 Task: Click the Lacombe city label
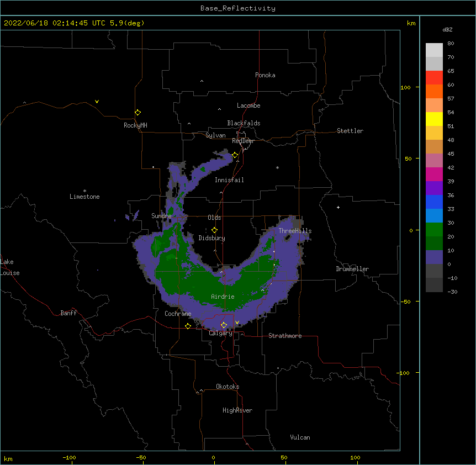pos(248,105)
